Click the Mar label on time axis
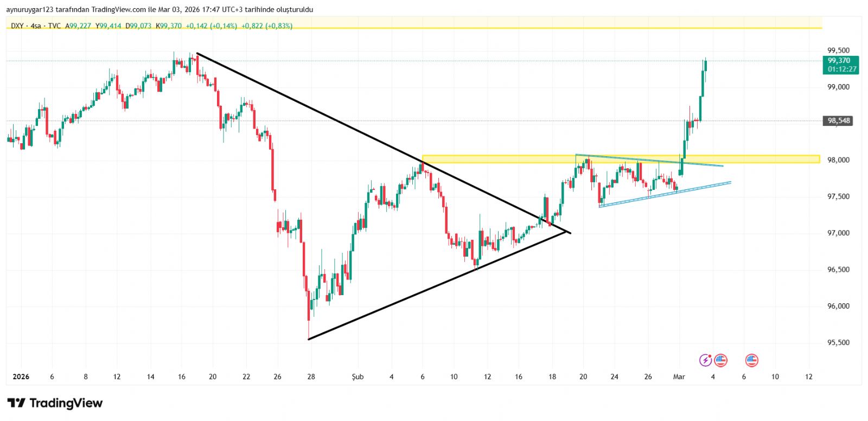The width and height of the screenshot is (868, 421). [x=679, y=377]
